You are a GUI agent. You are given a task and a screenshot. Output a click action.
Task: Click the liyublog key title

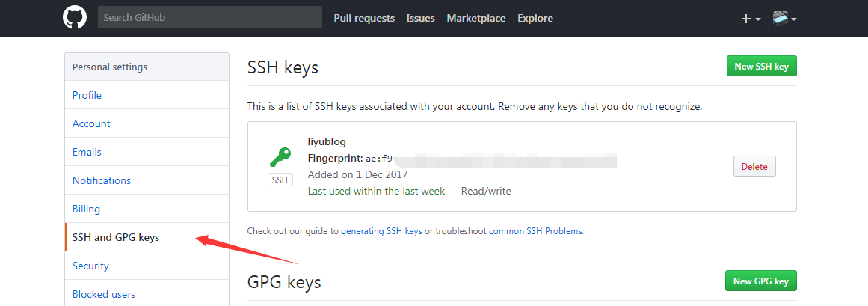tap(327, 142)
